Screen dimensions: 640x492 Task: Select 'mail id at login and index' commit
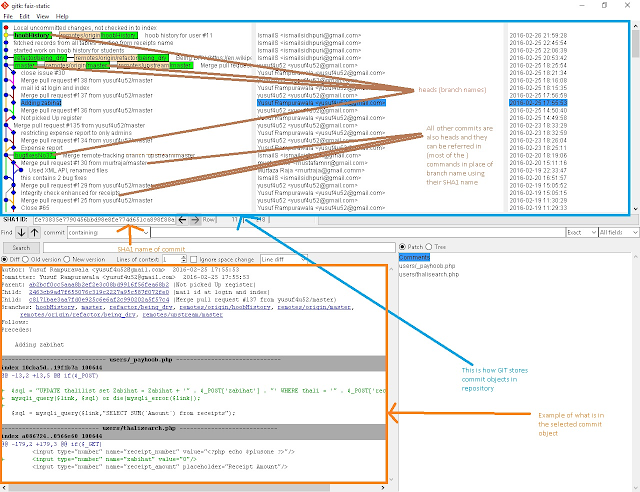click(x=55, y=88)
